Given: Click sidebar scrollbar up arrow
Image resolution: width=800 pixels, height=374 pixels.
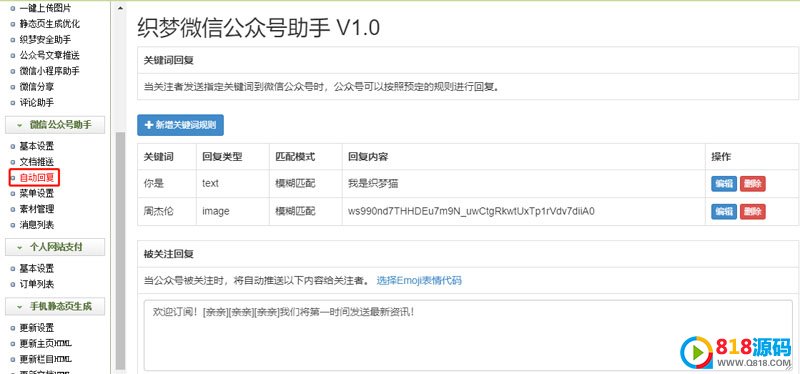Looking at the screenshot, I should [x=120, y=8].
